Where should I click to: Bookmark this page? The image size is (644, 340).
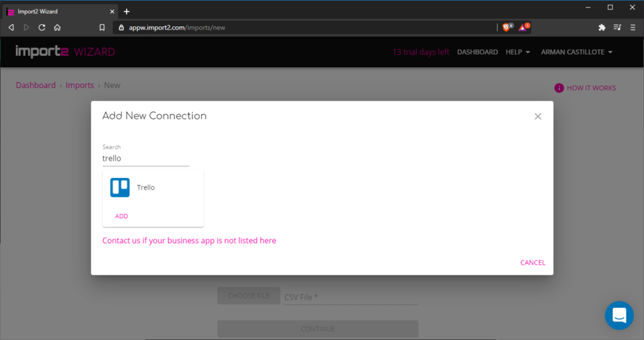tap(102, 28)
